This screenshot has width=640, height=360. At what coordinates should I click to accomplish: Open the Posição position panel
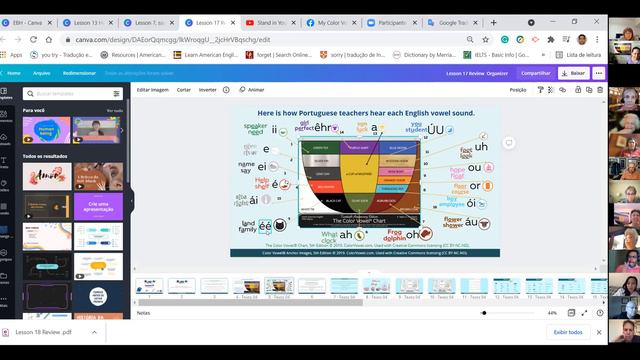[518, 90]
